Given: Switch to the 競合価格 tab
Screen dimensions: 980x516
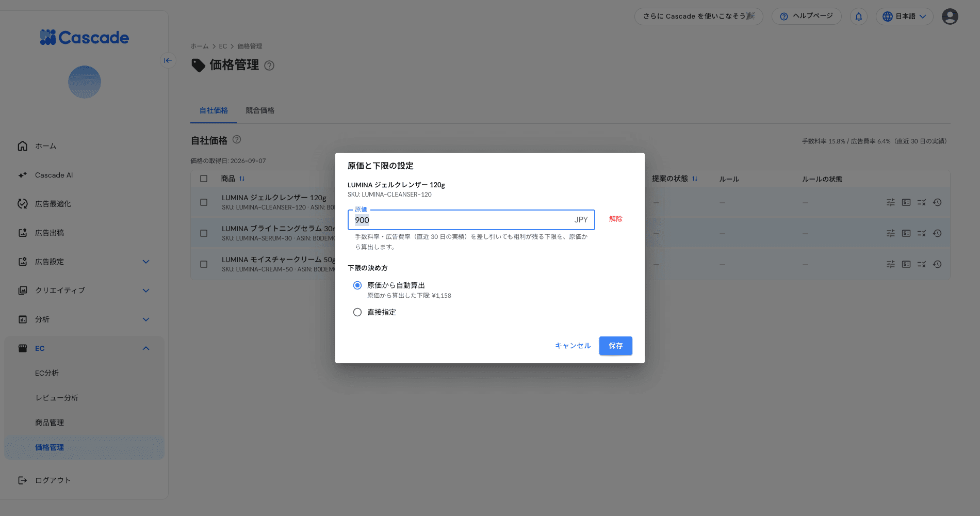Looking at the screenshot, I should (x=260, y=110).
